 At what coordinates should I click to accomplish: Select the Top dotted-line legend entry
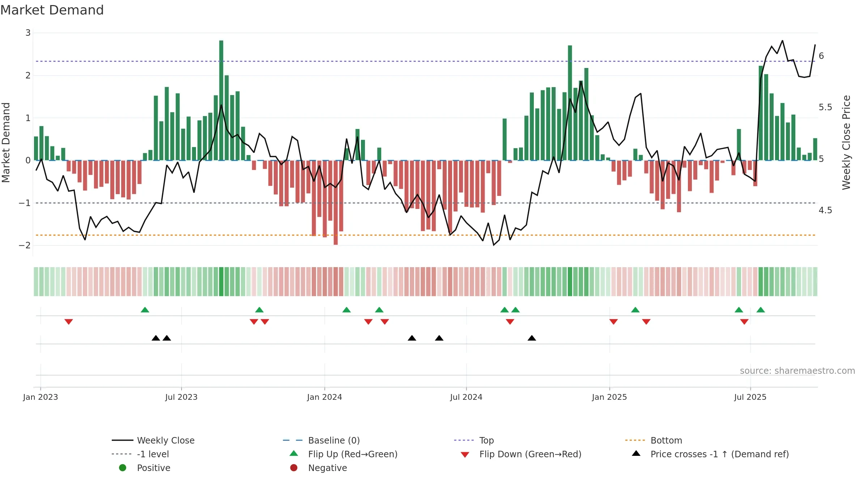click(474, 440)
